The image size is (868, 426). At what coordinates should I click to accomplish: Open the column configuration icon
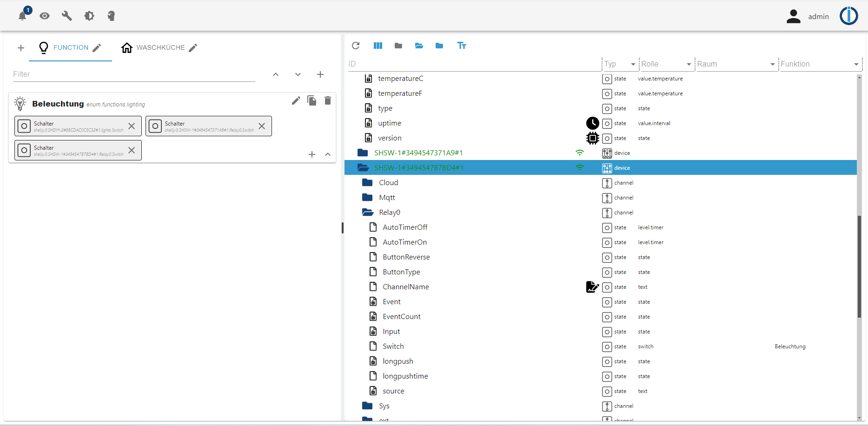coord(378,46)
